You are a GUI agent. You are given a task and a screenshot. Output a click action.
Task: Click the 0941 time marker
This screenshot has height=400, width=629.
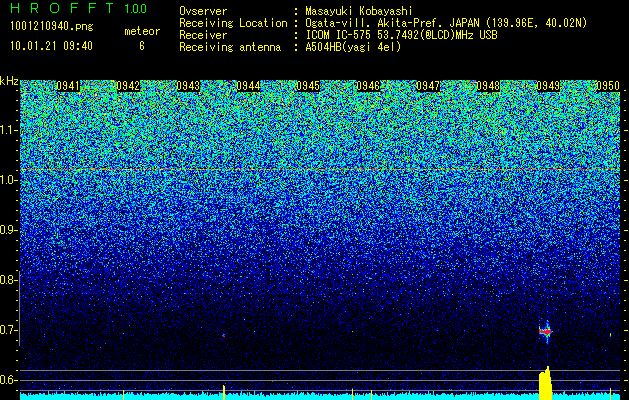click(x=68, y=86)
